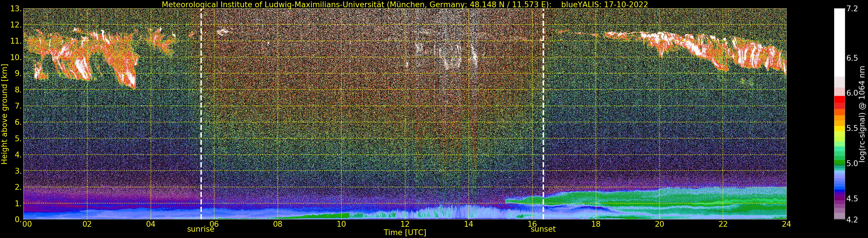Click the colorbar tick label '4.5'
Screen dimensions: 868x238
click(x=852, y=199)
